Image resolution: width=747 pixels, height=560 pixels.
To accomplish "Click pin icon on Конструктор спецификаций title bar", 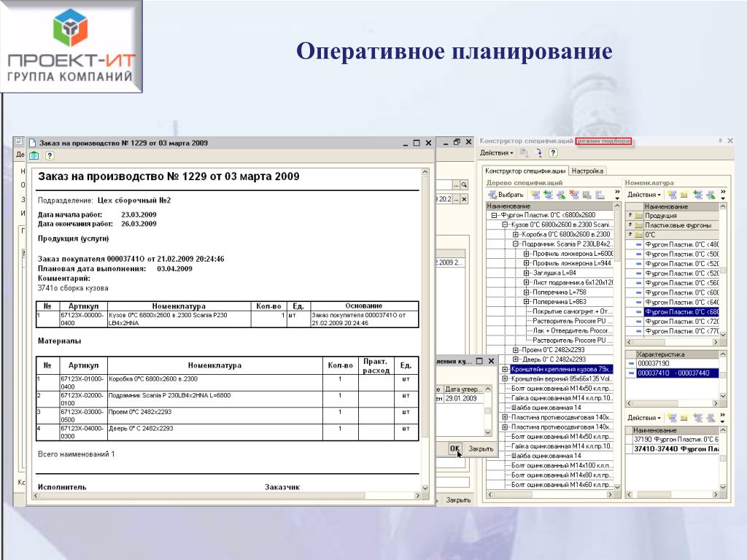I will (x=720, y=141).
